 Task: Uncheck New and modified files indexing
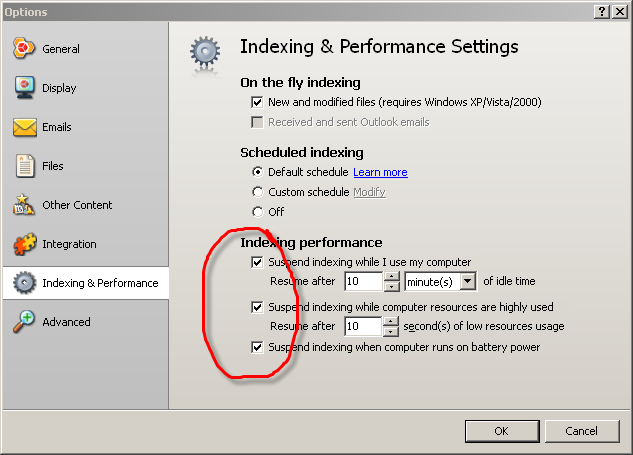tap(257, 102)
